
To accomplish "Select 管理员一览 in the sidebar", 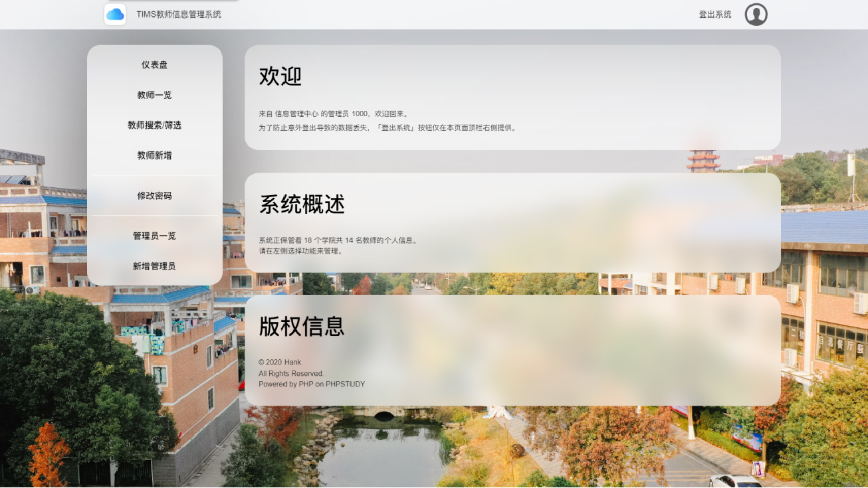I will (x=154, y=235).
